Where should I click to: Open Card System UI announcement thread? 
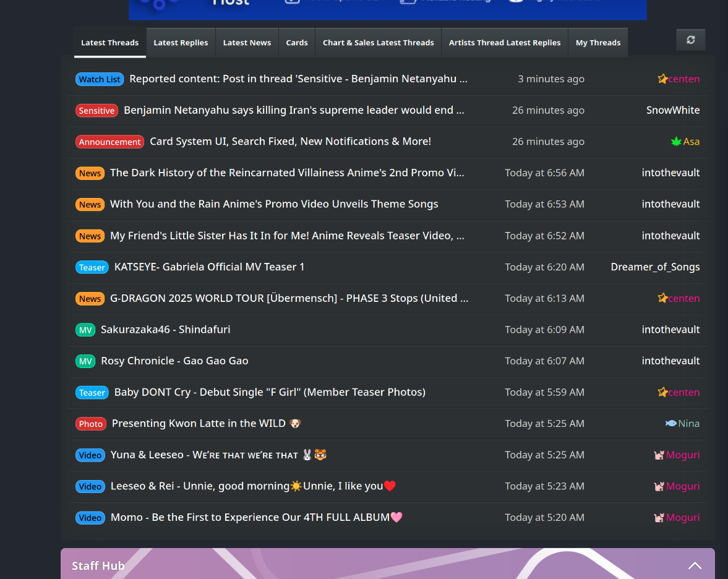tap(290, 141)
